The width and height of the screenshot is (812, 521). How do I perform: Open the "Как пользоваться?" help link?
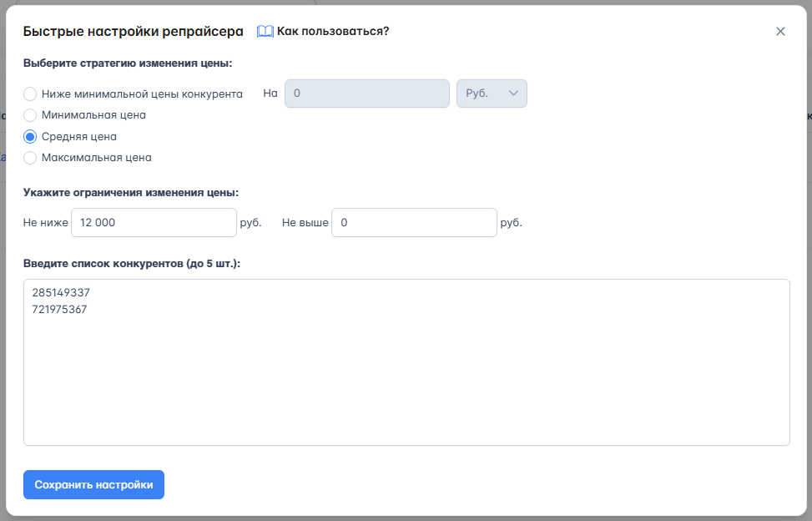point(332,32)
